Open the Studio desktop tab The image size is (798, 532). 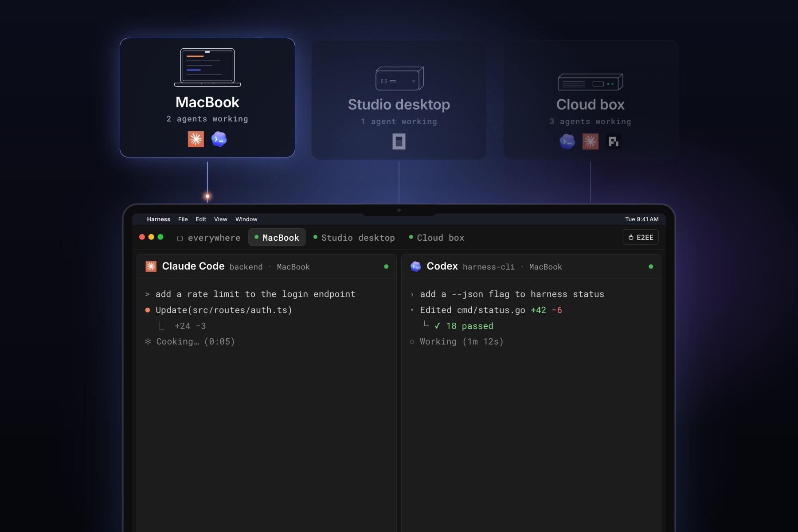(x=354, y=238)
